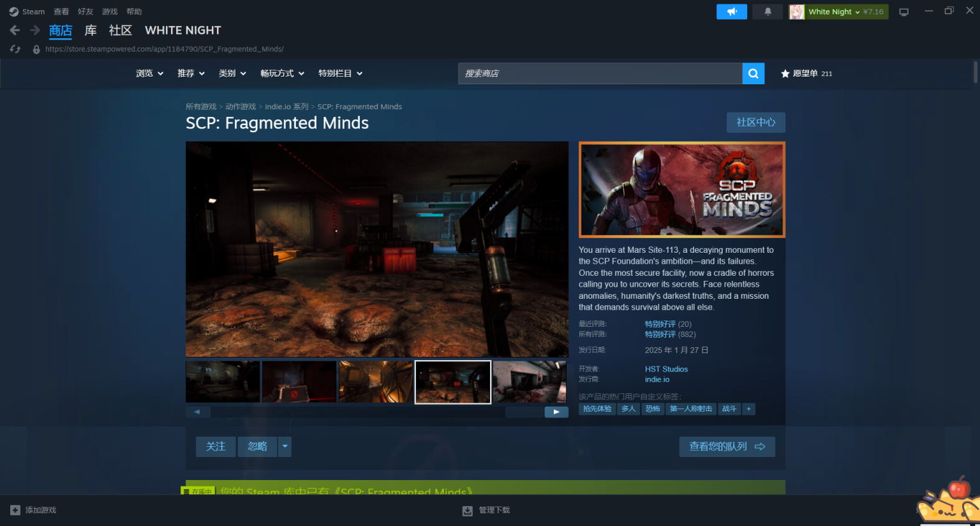Expand the 浏览 browse dropdown
Image resolution: width=980 pixels, height=526 pixels.
click(x=149, y=73)
